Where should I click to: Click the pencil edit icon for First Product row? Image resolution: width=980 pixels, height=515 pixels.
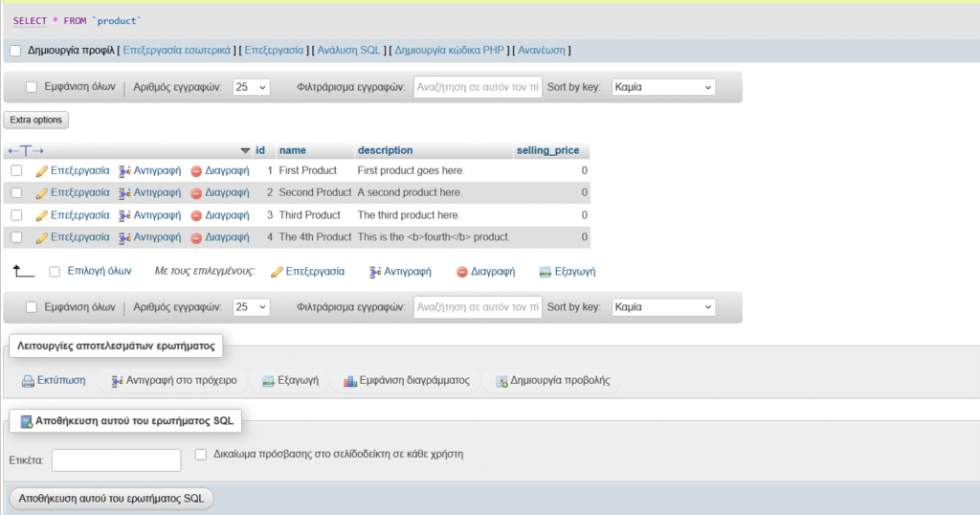tap(41, 171)
